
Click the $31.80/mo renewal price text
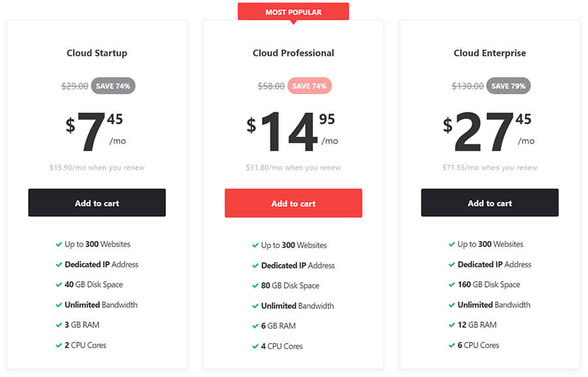293,167
